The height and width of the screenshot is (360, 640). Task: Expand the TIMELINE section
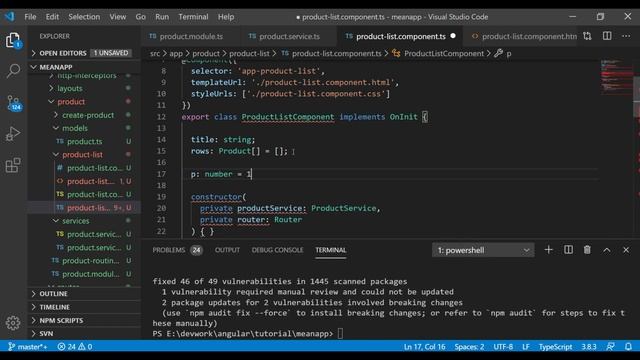coord(84,307)
